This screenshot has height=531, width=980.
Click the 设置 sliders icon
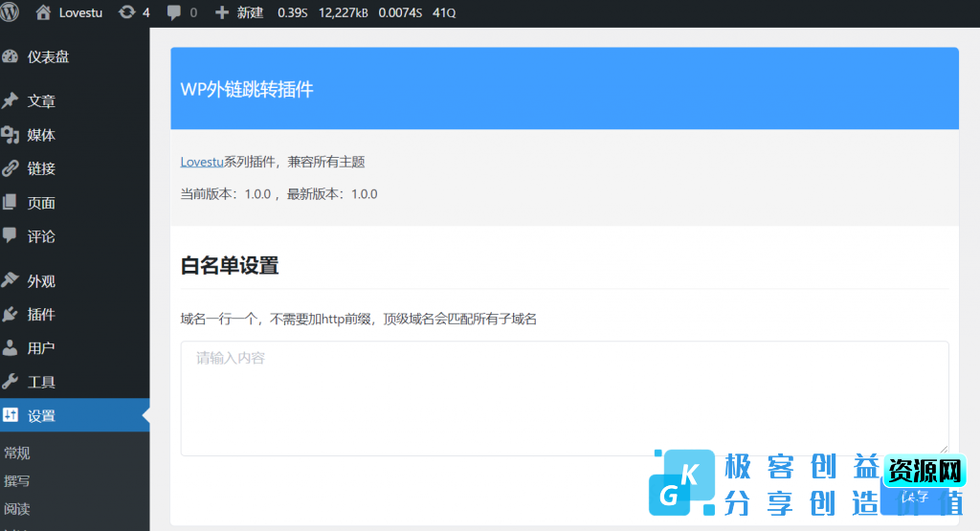[10, 415]
